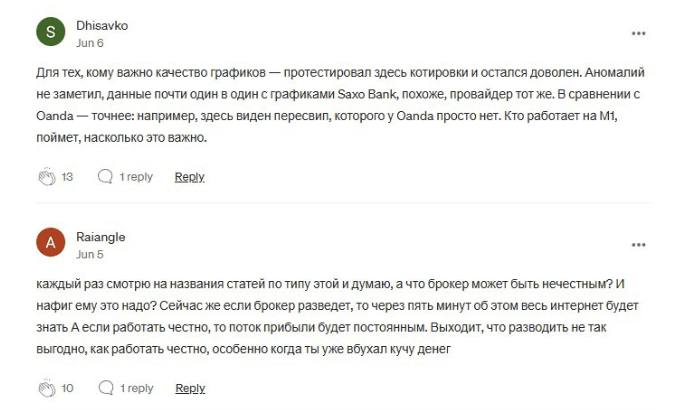The height and width of the screenshot is (410, 678).
Task: View the 10 claps count
Action: (x=67, y=388)
